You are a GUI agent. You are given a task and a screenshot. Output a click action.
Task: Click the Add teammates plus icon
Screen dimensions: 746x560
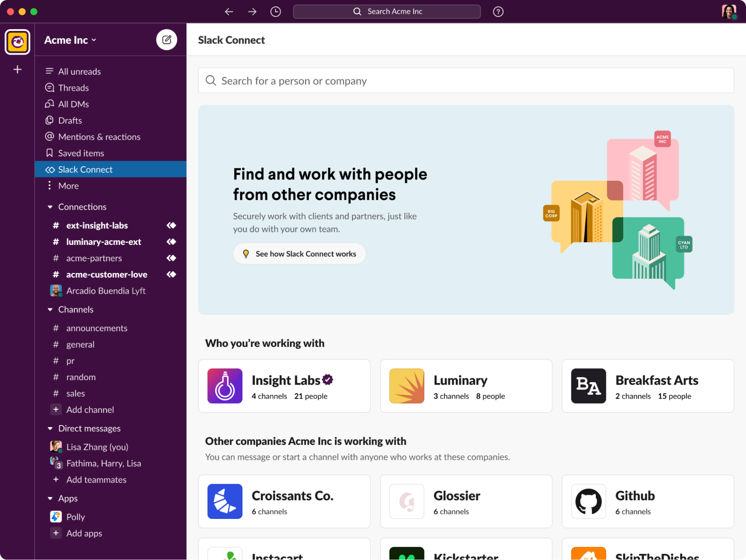click(56, 479)
